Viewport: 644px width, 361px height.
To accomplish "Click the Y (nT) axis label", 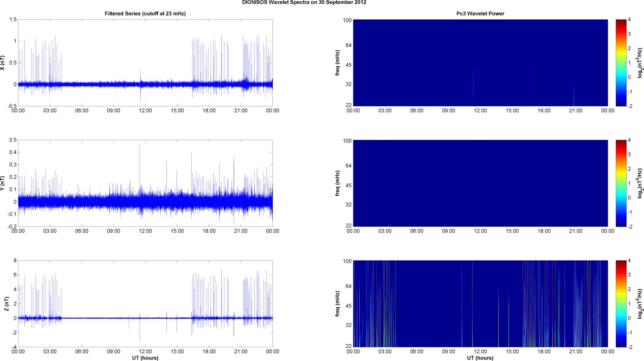I will coord(3,183).
